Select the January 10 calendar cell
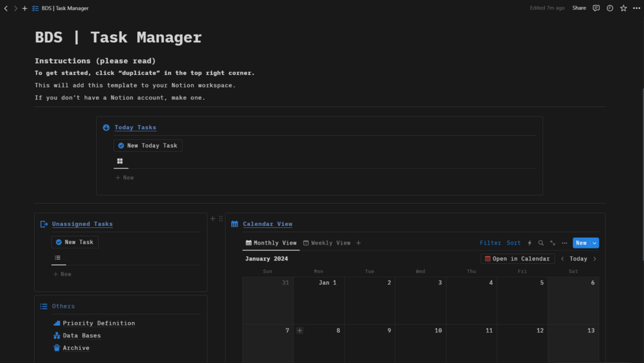Image resolution: width=644 pixels, height=363 pixels. [420, 344]
